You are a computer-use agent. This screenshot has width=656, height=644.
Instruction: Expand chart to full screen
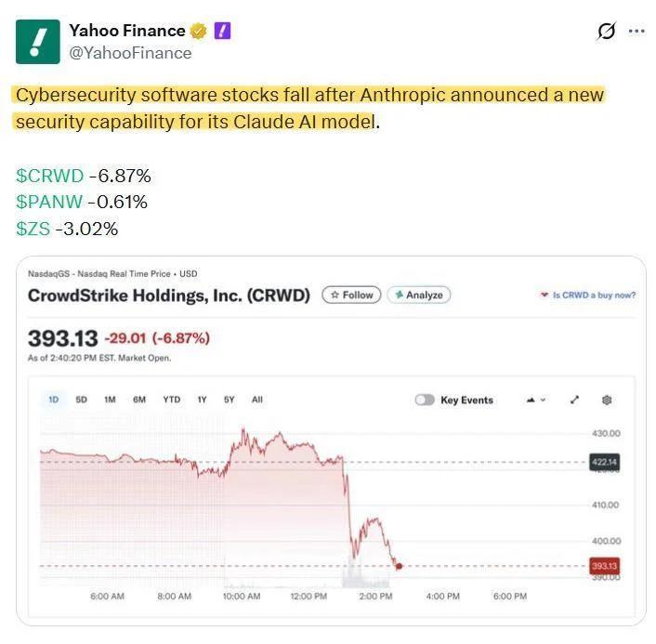[x=574, y=401]
